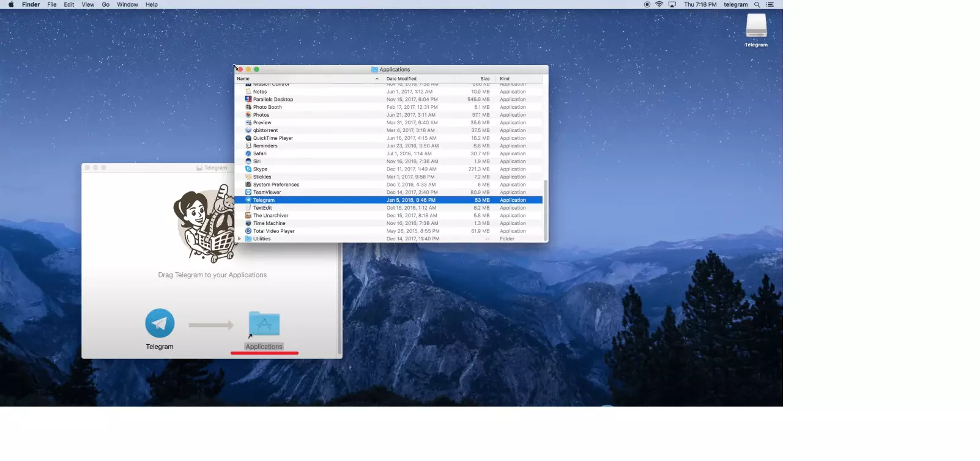Click the Reminders app icon
Viewport: 980px width, 461px height.
(248, 146)
